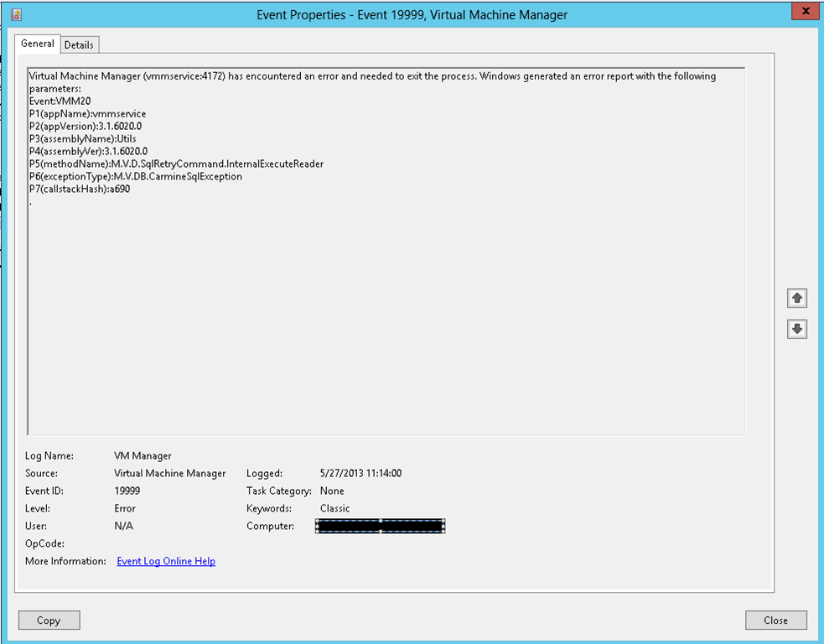Click inside the event description text box
This screenshot has height=644, width=824.
386,319
